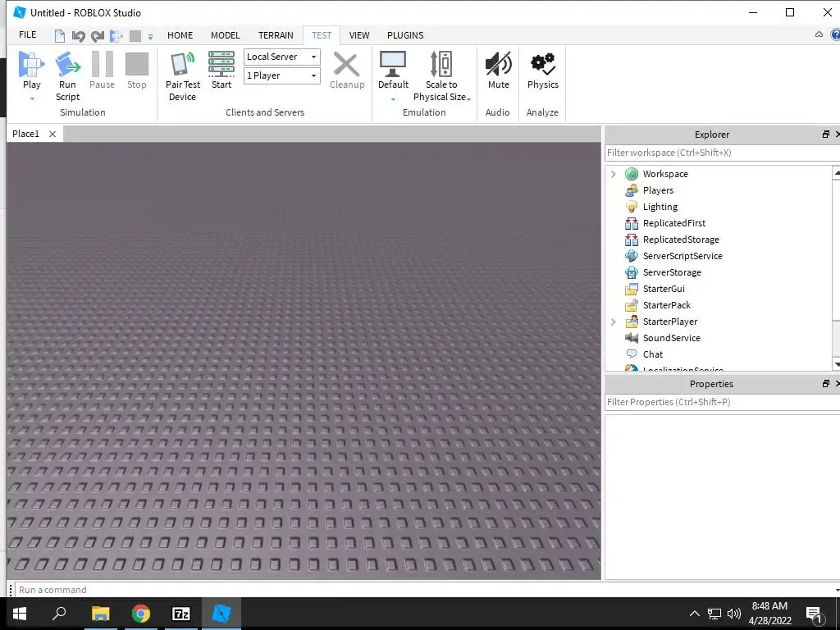Image resolution: width=840 pixels, height=630 pixels.
Task: Click the Filter workspace search field
Action: click(722, 153)
